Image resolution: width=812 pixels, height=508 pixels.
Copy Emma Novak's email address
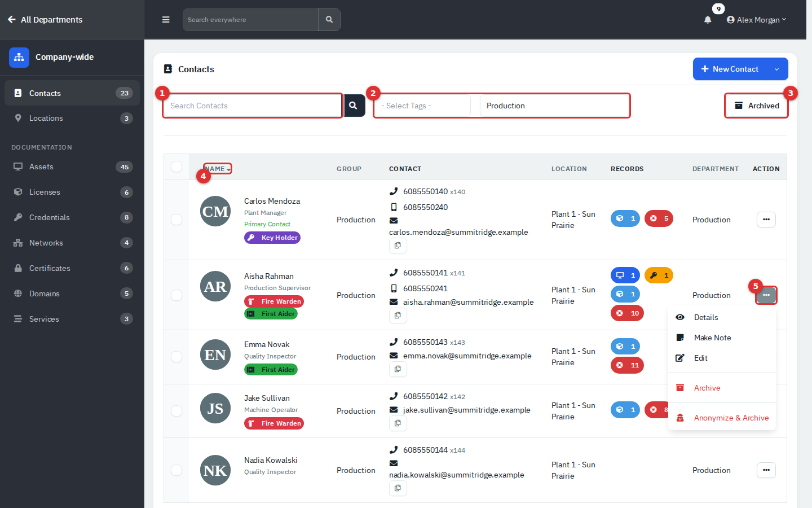[398, 369]
